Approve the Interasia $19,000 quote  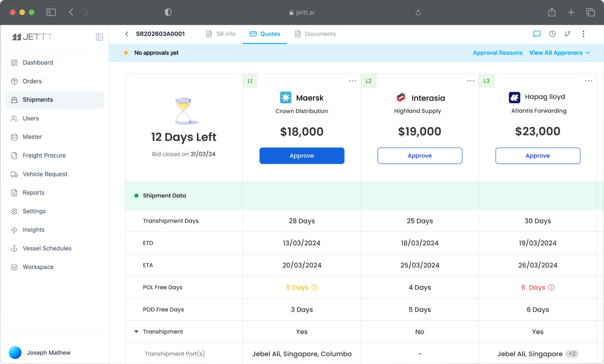[420, 156]
